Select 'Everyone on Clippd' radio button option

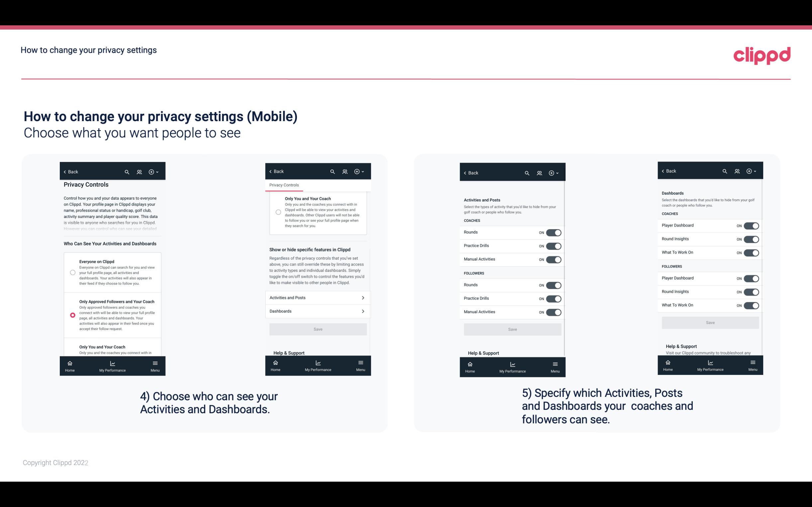coord(72,272)
